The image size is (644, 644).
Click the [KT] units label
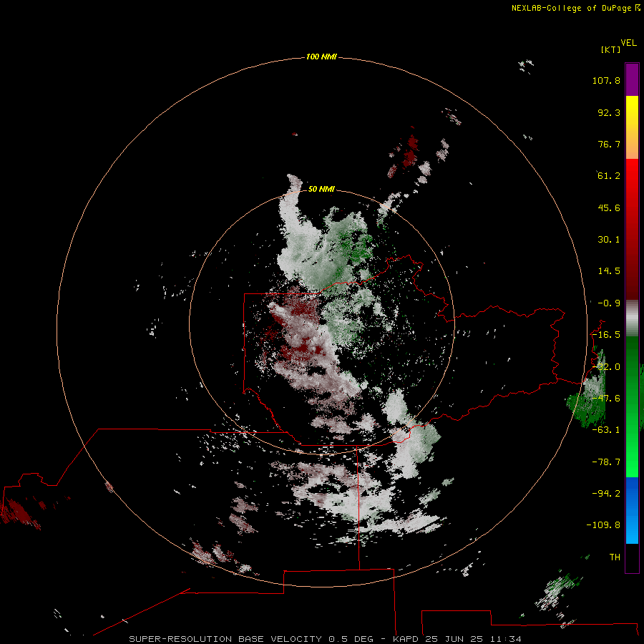coord(611,49)
